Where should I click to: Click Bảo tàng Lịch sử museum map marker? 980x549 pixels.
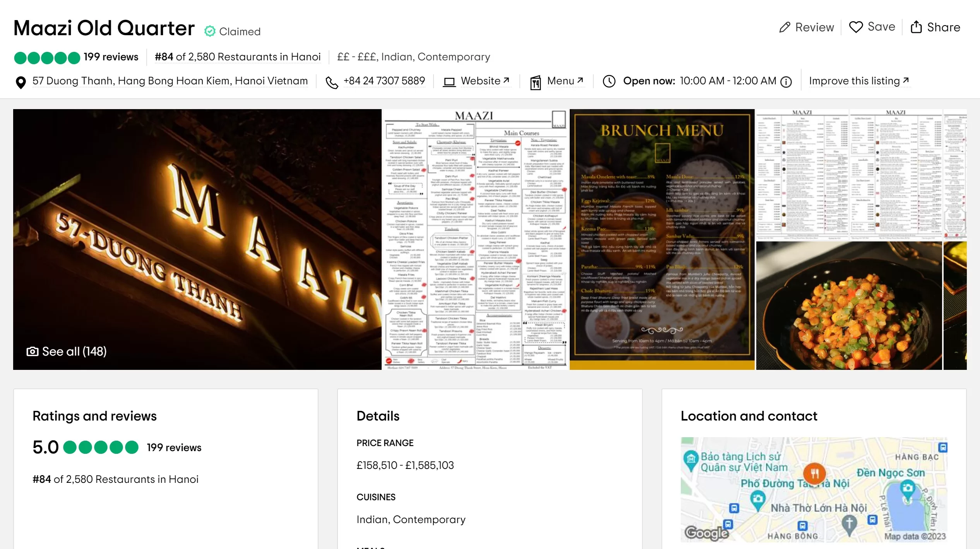(x=691, y=460)
